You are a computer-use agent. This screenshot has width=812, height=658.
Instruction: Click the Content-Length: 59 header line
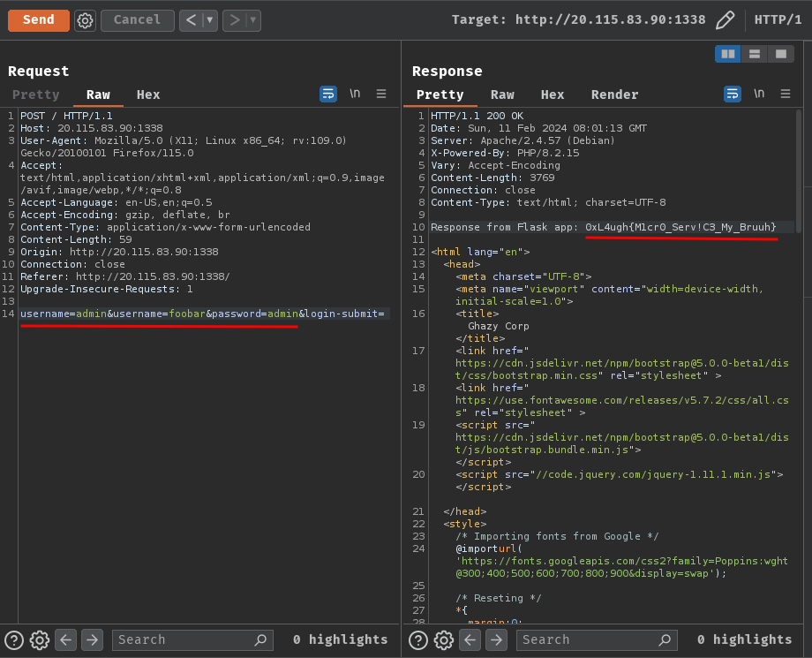pyautogui.click(x=76, y=239)
